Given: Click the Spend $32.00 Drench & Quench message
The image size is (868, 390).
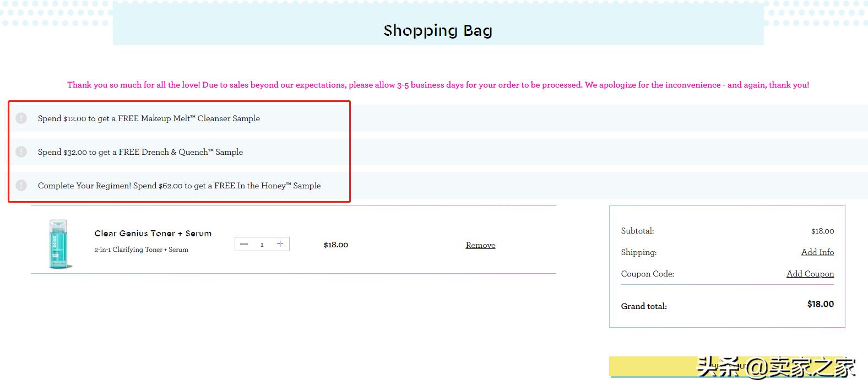Looking at the screenshot, I should [140, 152].
